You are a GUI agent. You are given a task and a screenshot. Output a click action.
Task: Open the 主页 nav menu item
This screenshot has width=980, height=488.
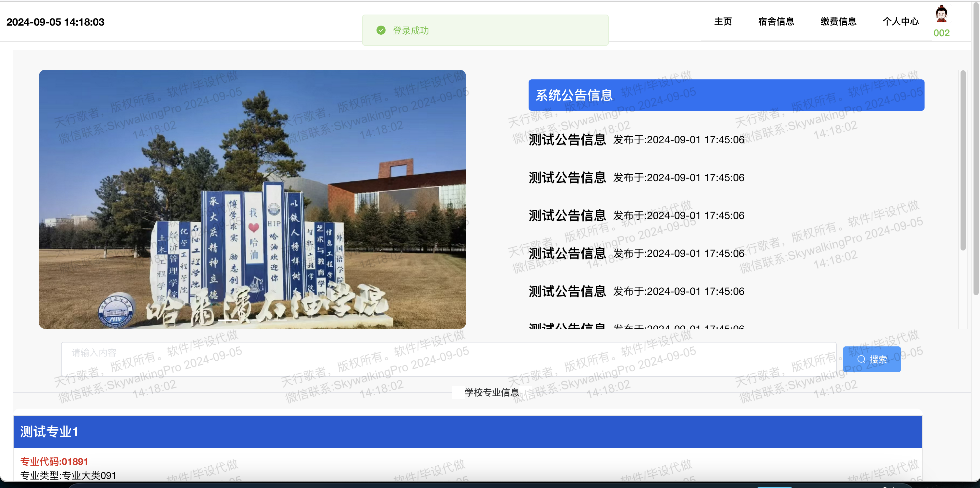723,22
